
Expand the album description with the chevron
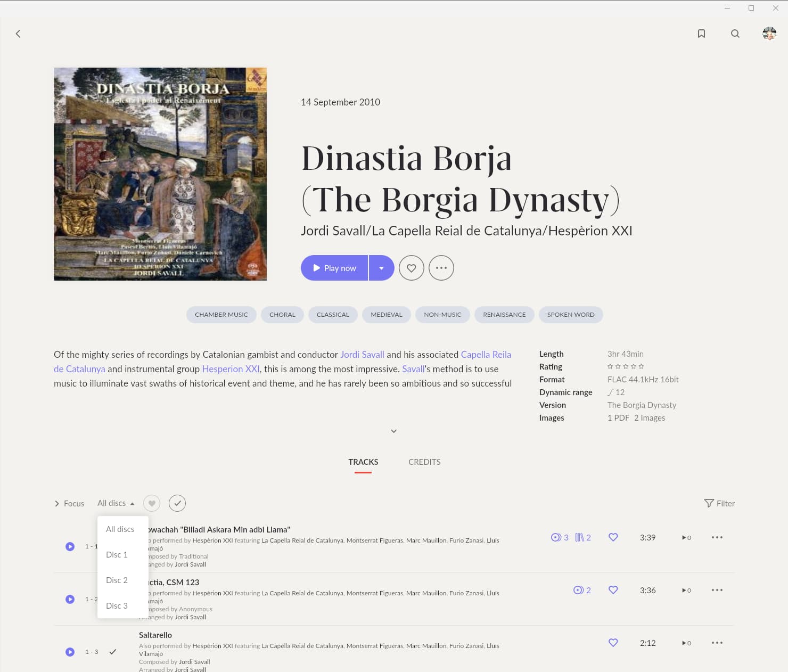pos(394,431)
